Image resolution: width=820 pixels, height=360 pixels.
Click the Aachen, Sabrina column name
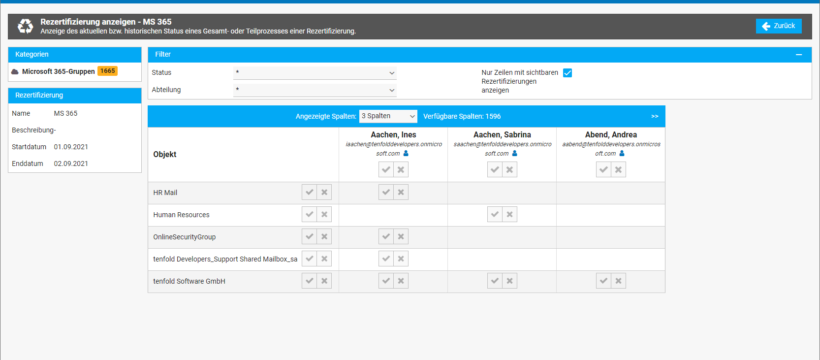502,134
